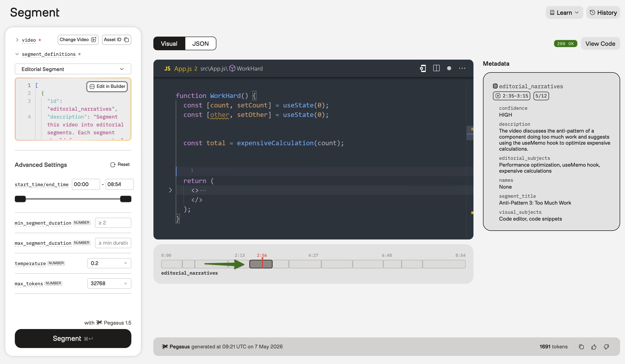Collapse the segment_definitions section
The width and height of the screenshot is (625, 364).
[17, 54]
